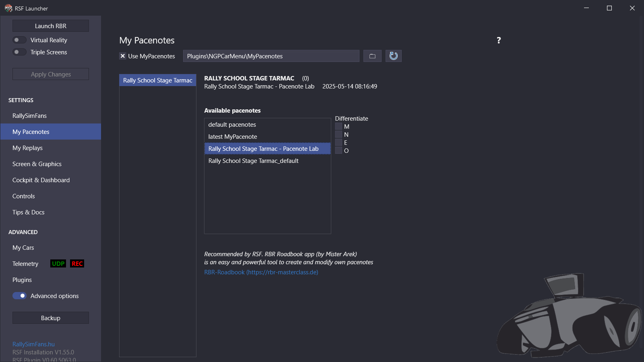Open the Screen & Graphics settings
644x362 pixels.
[x=37, y=164]
